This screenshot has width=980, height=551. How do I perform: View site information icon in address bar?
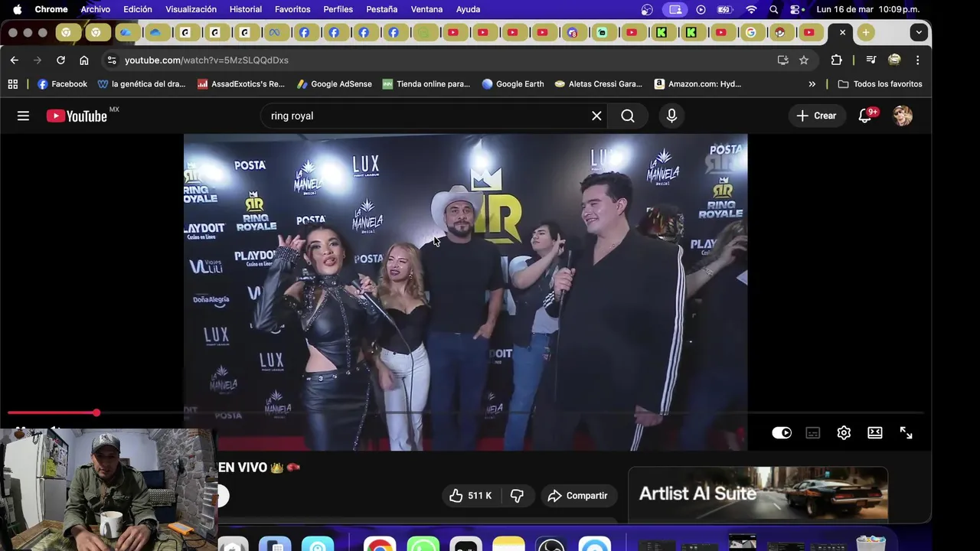[112, 60]
